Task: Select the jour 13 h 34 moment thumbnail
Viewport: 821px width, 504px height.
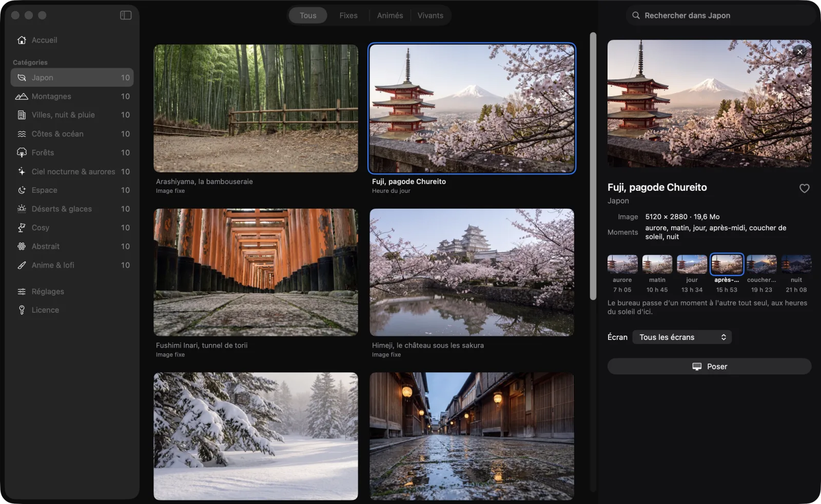Action: tap(692, 264)
